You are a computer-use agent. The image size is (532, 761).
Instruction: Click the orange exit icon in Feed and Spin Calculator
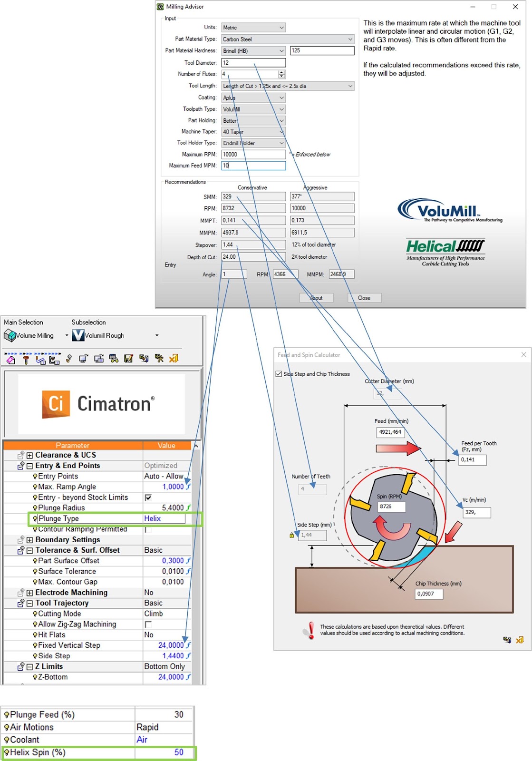pyautogui.click(x=520, y=640)
